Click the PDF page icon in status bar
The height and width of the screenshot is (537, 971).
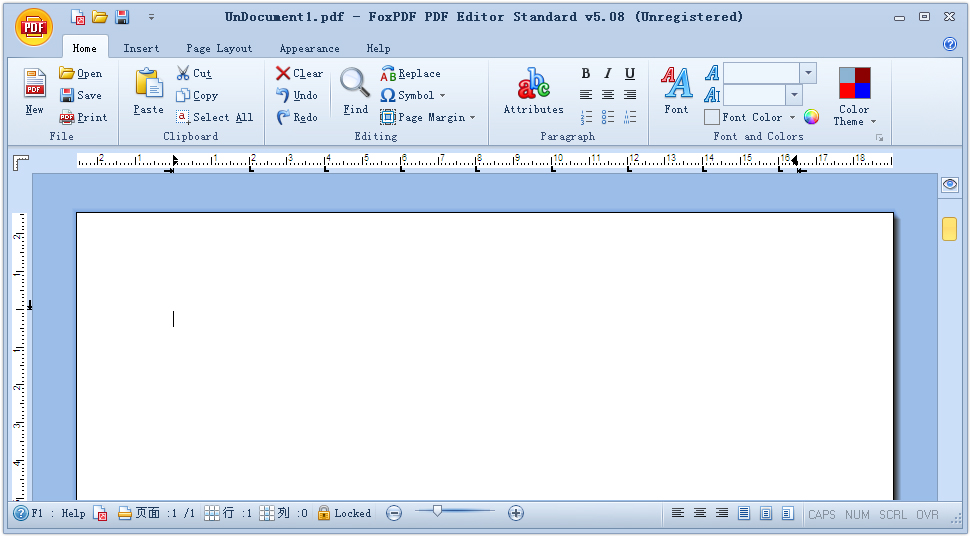pos(100,513)
